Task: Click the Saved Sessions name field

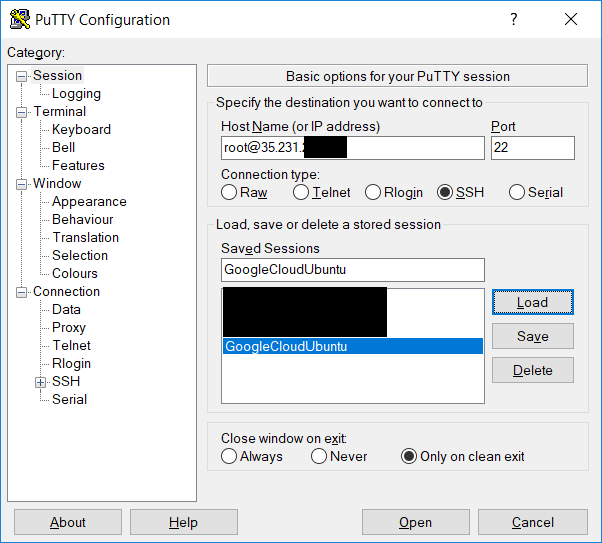Action: [353, 270]
